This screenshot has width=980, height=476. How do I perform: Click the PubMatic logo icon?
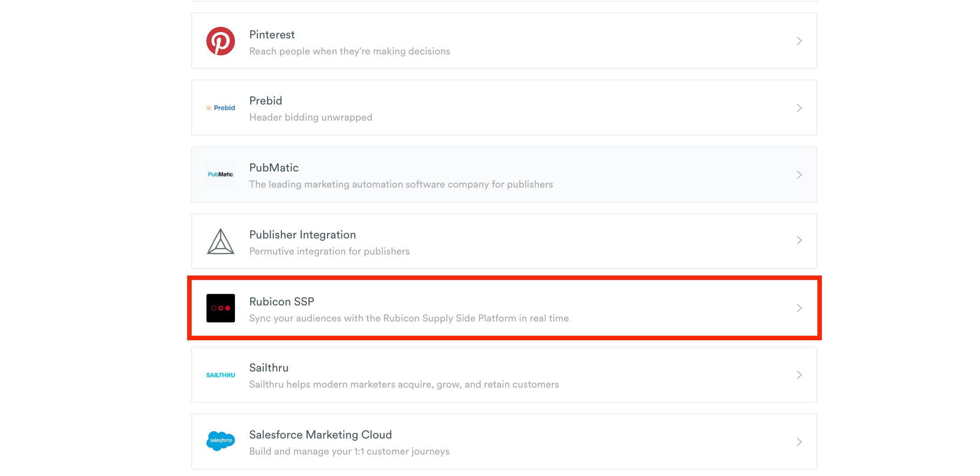[221, 174]
